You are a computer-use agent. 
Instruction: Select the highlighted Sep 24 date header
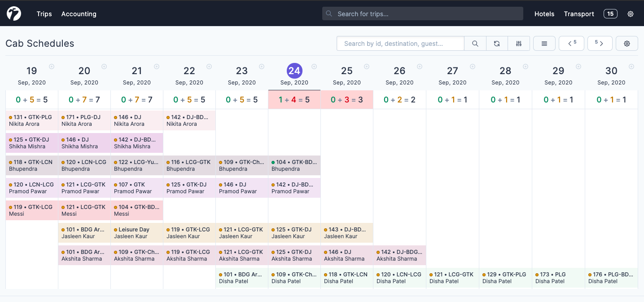294,71
